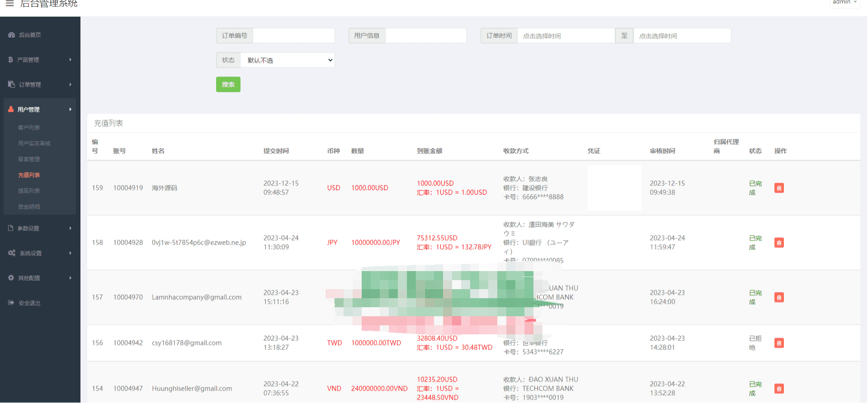Delete recharge record number 154
868x403 pixels.
pos(778,389)
